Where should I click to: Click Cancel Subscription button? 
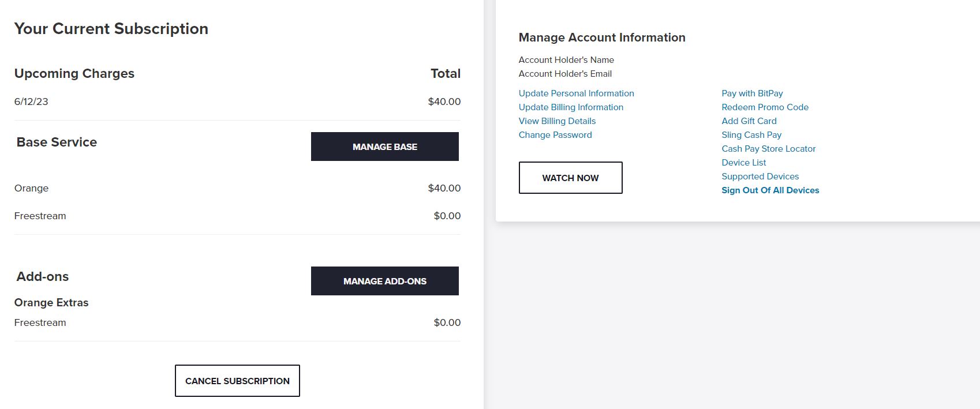[x=237, y=381]
